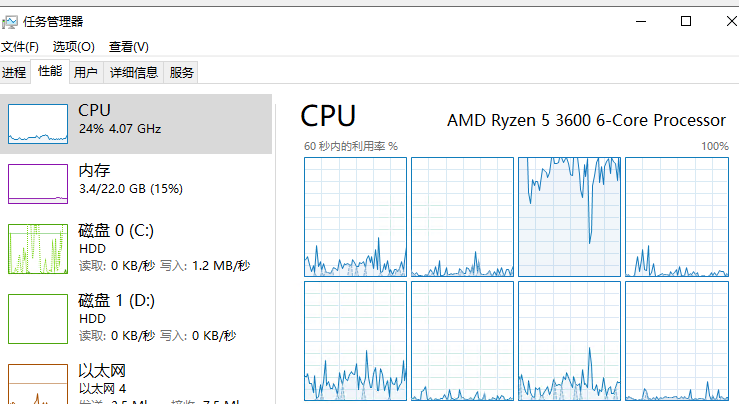Maximize the Task Manager window
This screenshot has height=404, width=739.
tap(686, 21)
